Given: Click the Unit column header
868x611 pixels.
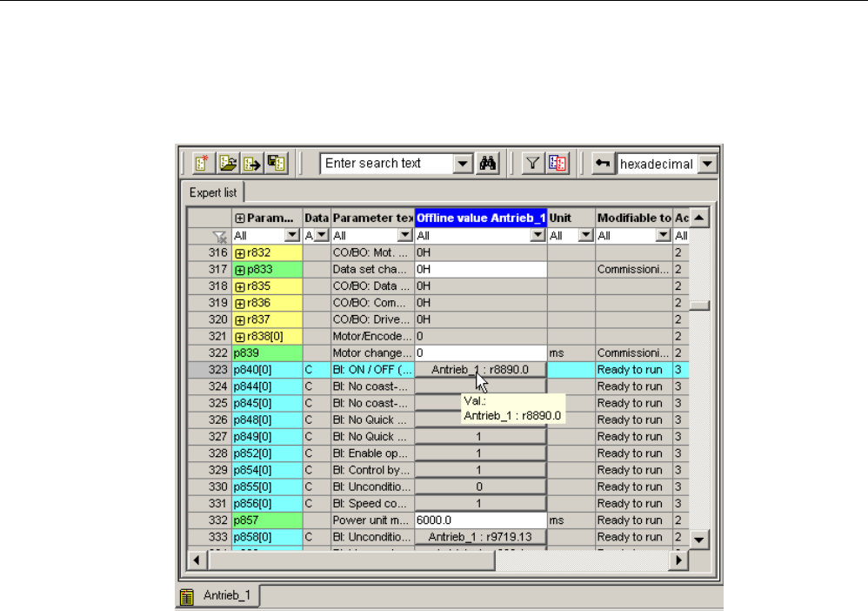Looking at the screenshot, I should click(571, 218).
